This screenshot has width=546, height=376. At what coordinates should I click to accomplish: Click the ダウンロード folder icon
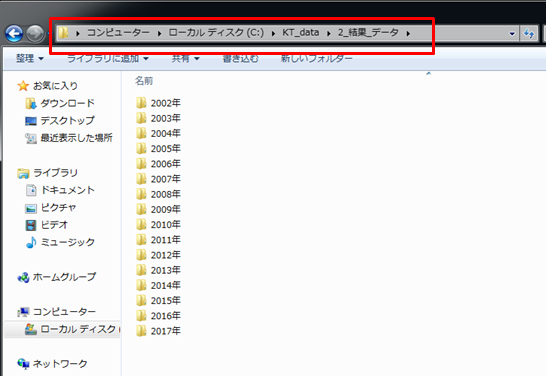tap(31, 103)
